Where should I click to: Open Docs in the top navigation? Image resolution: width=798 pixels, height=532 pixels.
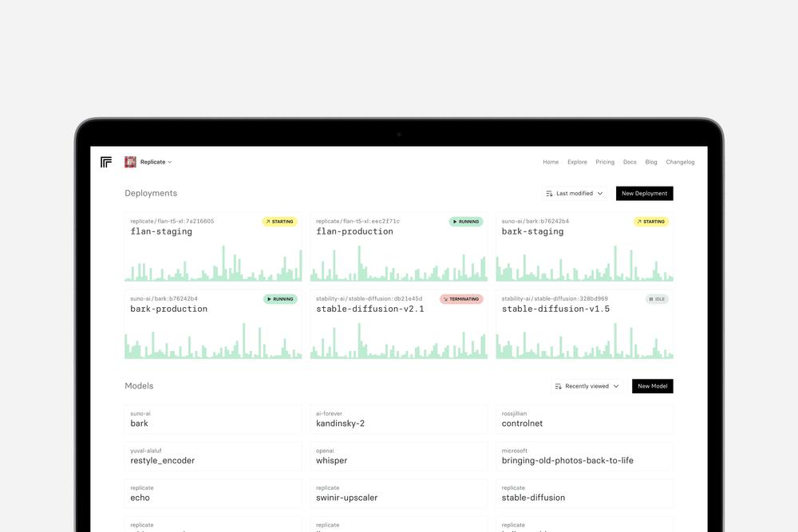630,162
